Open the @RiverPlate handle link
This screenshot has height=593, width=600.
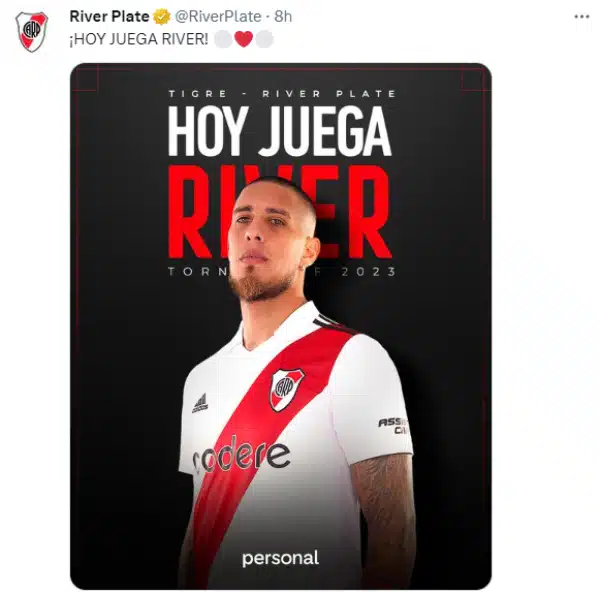tap(218, 16)
